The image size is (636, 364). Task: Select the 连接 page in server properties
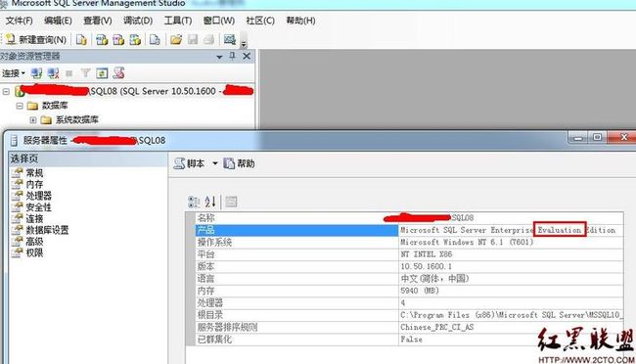[x=34, y=218]
